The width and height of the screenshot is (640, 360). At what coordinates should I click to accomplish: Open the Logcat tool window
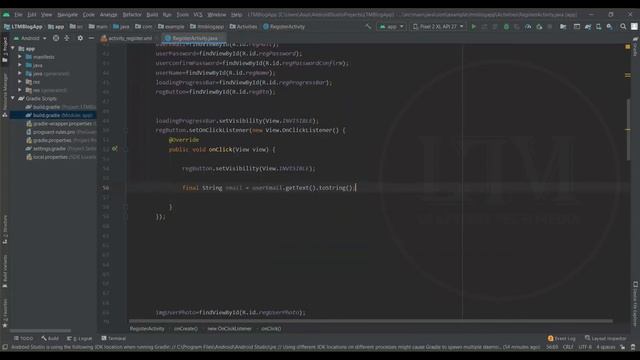[x=80, y=338]
